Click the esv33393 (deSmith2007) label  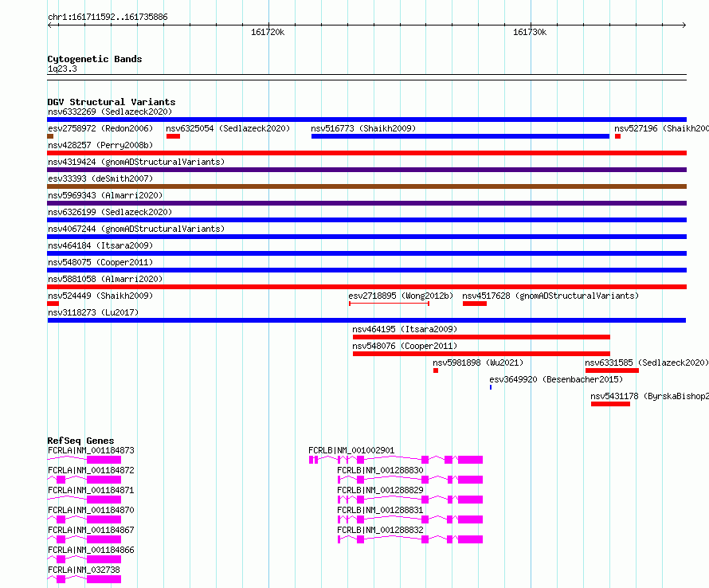click(x=100, y=178)
